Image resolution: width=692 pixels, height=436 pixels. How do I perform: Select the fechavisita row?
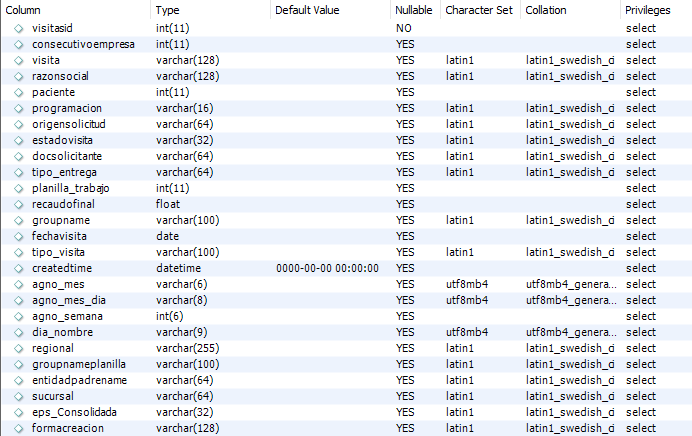(346, 236)
